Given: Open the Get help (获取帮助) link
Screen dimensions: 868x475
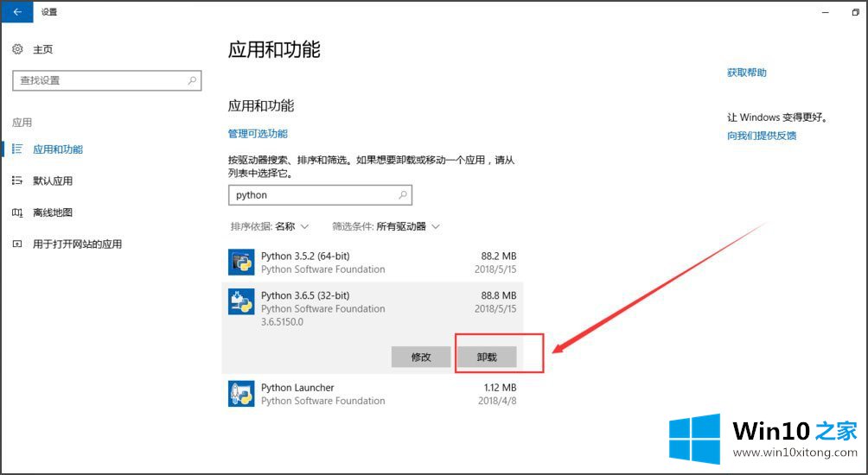Looking at the screenshot, I should [x=747, y=73].
